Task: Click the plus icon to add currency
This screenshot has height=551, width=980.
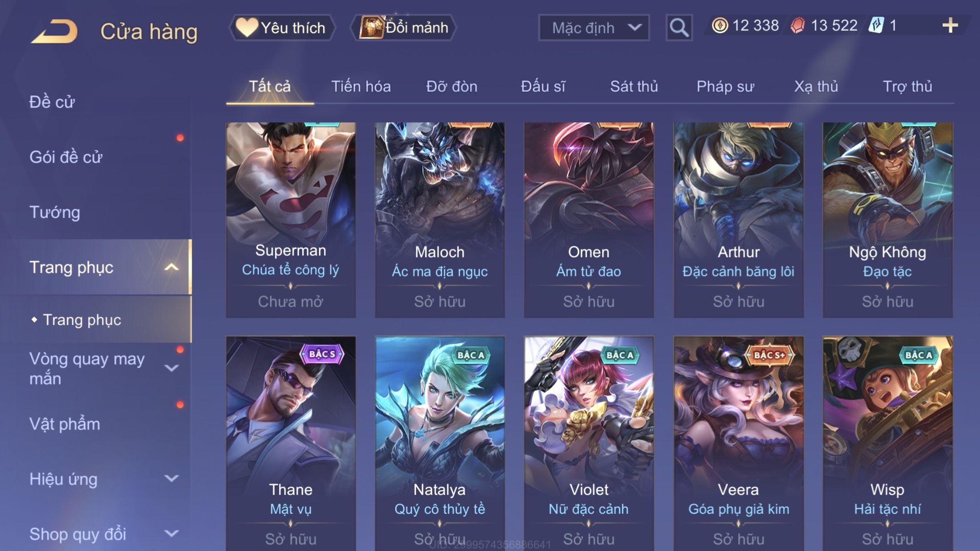Action: [x=950, y=26]
